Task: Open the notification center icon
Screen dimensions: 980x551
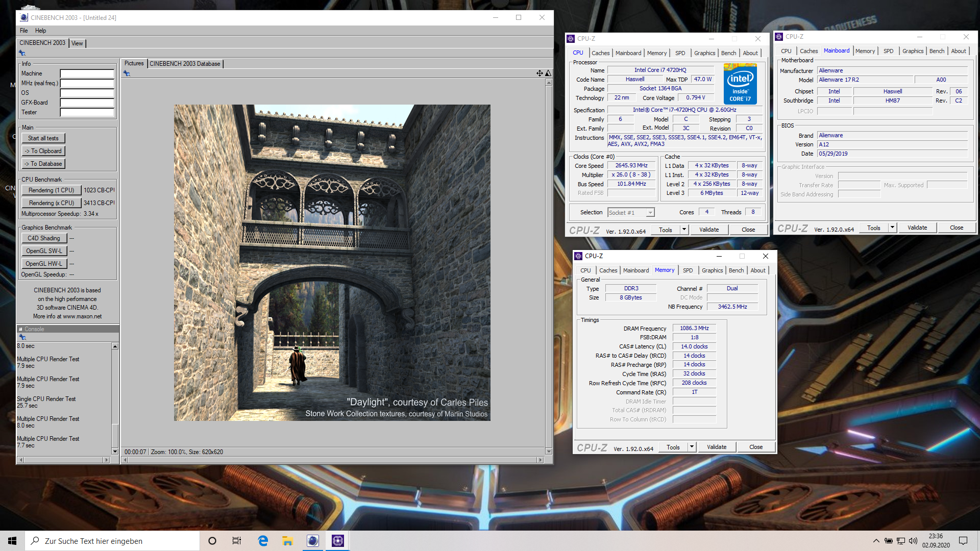Action: (x=963, y=541)
